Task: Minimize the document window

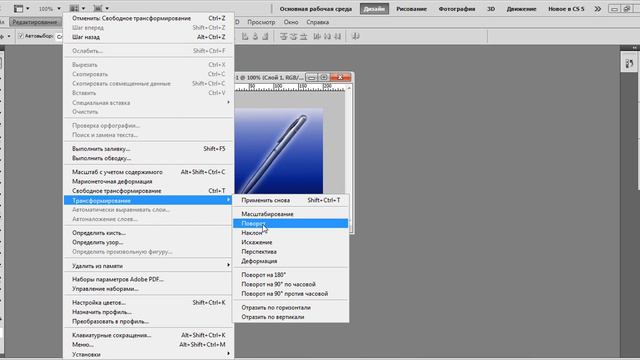Action: point(311,77)
